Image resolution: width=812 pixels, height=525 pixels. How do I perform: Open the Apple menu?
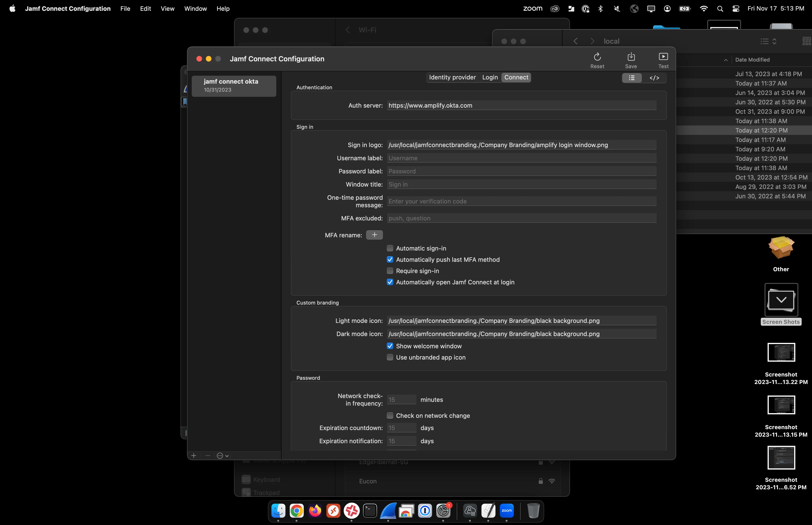click(x=12, y=8)
